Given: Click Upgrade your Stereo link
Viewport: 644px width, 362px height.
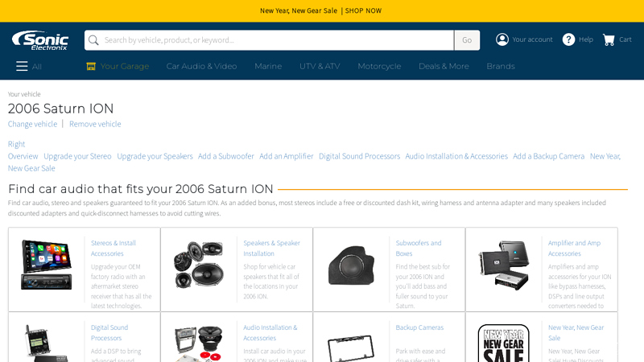Looking at the screenshot, I should (x=77, y=156).
